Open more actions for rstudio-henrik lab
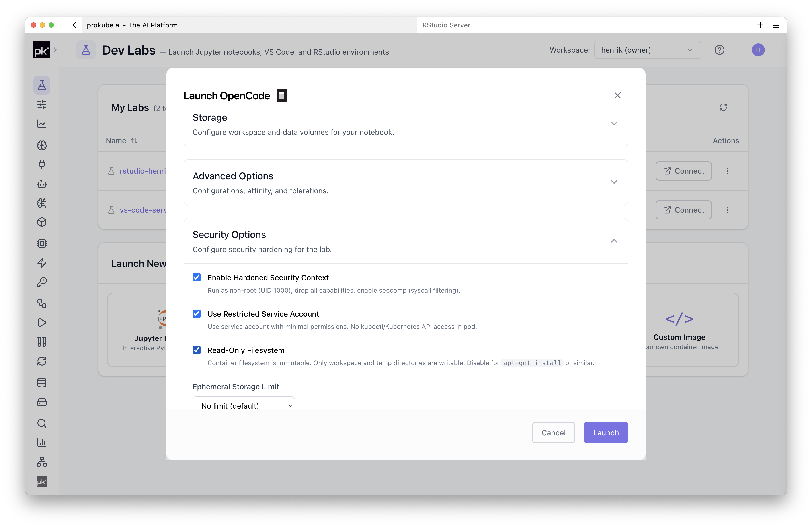 [727, 171]
